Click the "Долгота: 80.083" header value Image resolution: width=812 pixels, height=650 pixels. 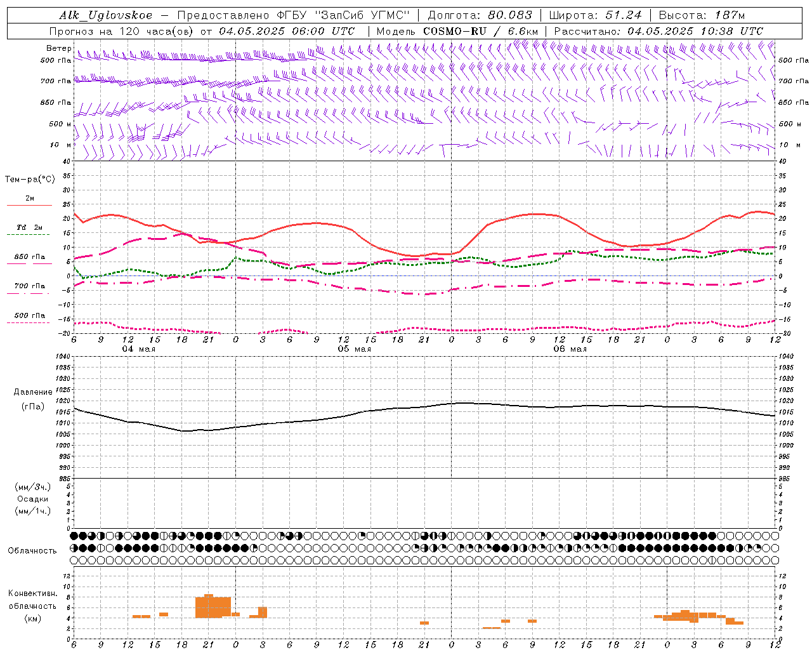click(x=480, y=15)
